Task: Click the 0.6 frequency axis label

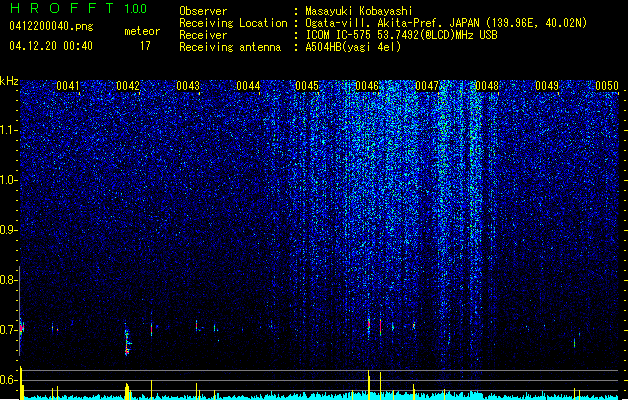Action: (x=7, y=380)
